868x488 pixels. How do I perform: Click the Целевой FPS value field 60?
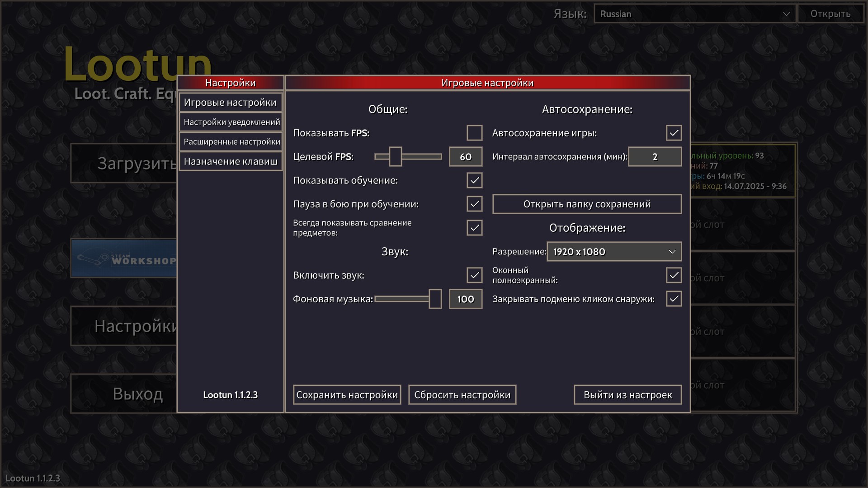(466, 157)
